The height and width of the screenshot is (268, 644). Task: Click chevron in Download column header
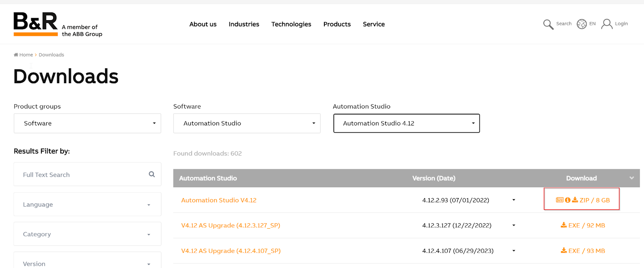tap(632, 178)
